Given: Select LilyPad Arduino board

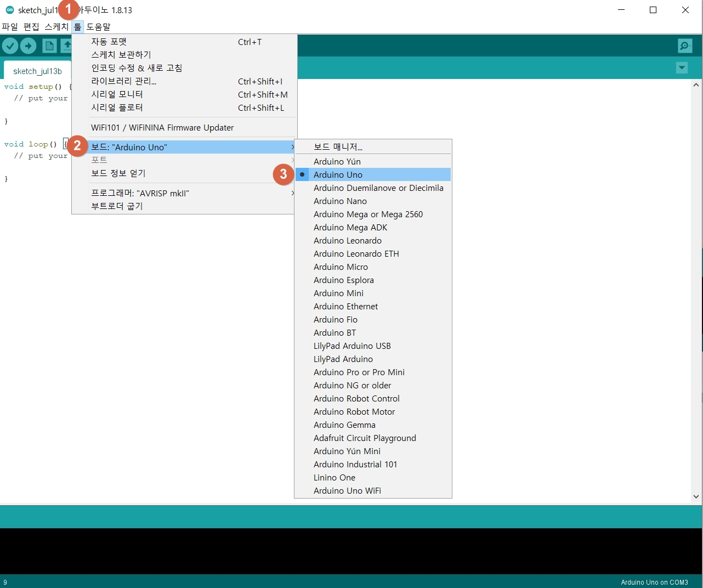Looking at the screenshot, I should 373,359.
